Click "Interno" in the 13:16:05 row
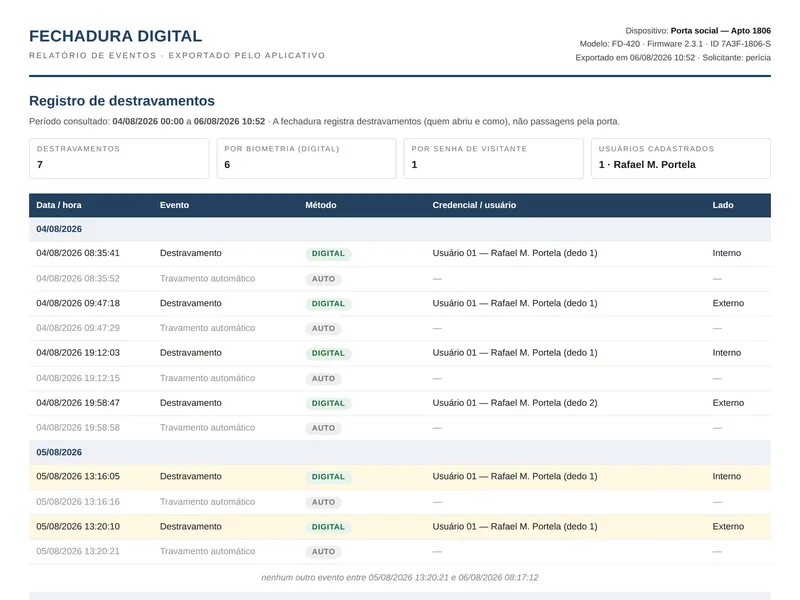Viewport: 800px width, 600px height. 727,477
